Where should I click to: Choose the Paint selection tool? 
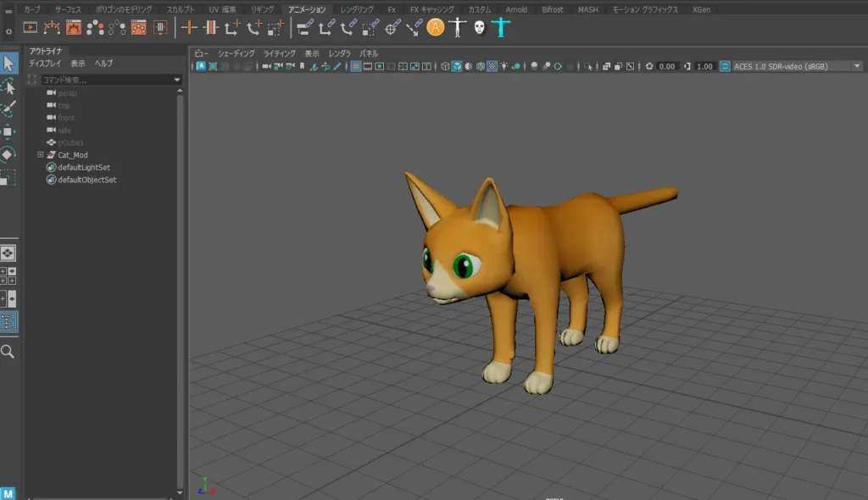(x=8, y=109)
